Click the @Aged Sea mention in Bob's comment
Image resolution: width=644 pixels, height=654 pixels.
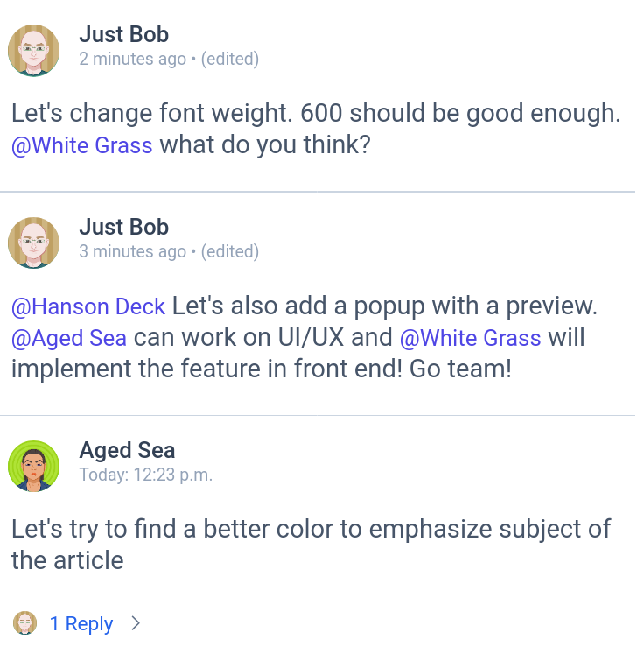[69, 338]
